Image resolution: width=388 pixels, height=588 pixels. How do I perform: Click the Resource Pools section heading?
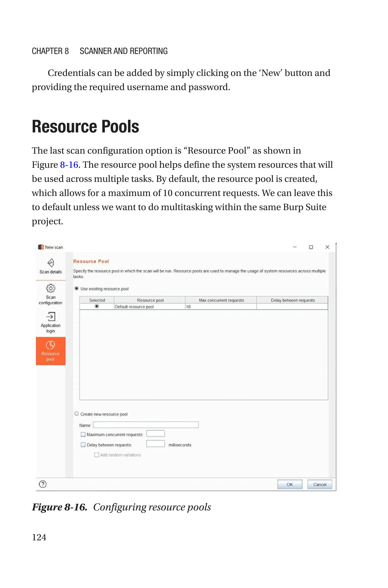(85, 127)
